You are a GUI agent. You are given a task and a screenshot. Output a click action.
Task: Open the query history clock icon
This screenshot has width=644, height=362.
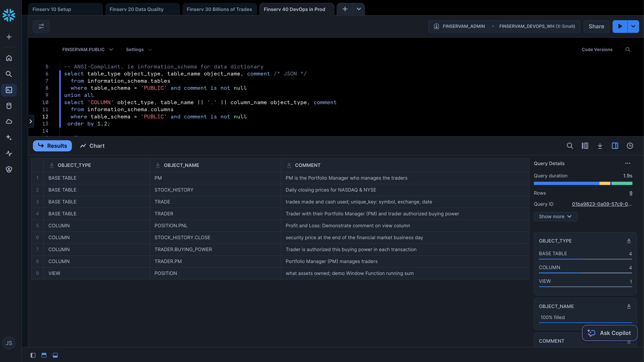(630, 146)
